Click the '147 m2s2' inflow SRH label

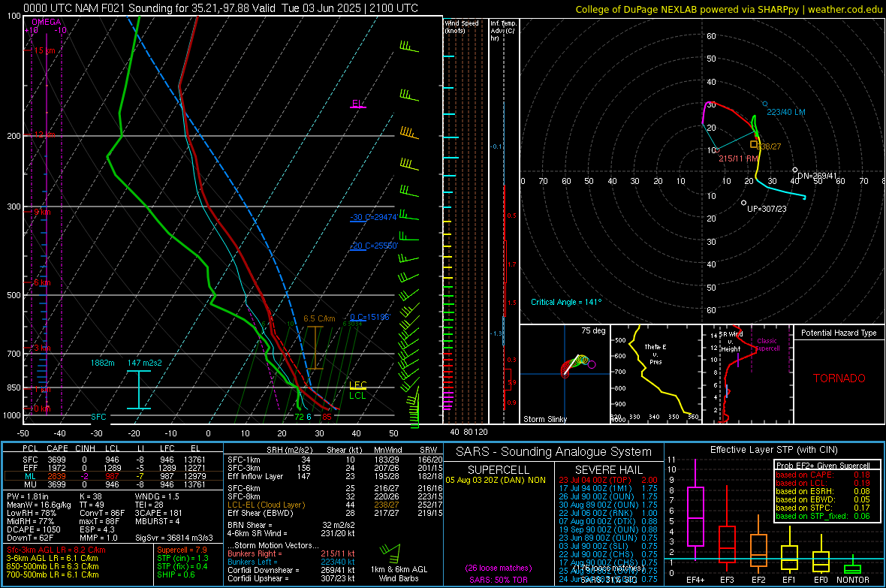click(145, 363)
